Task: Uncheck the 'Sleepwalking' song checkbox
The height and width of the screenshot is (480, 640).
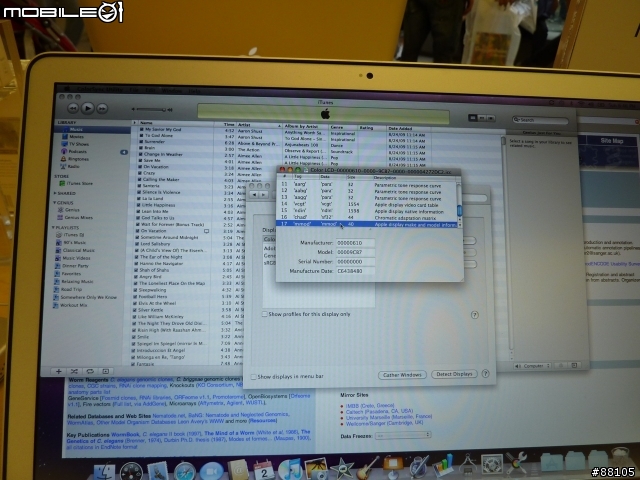Action: (135, 290)
